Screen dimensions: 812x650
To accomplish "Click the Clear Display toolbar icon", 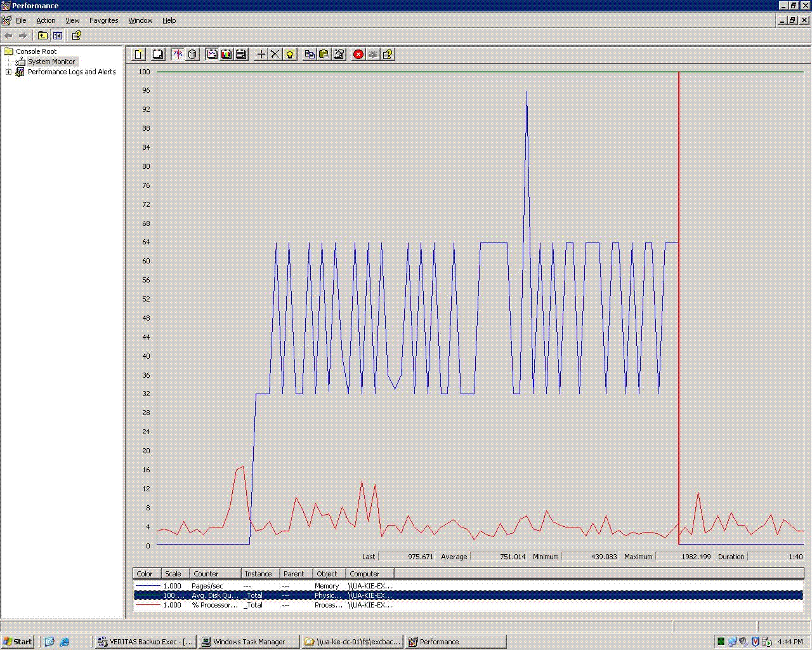I will [x=158, y=55].
